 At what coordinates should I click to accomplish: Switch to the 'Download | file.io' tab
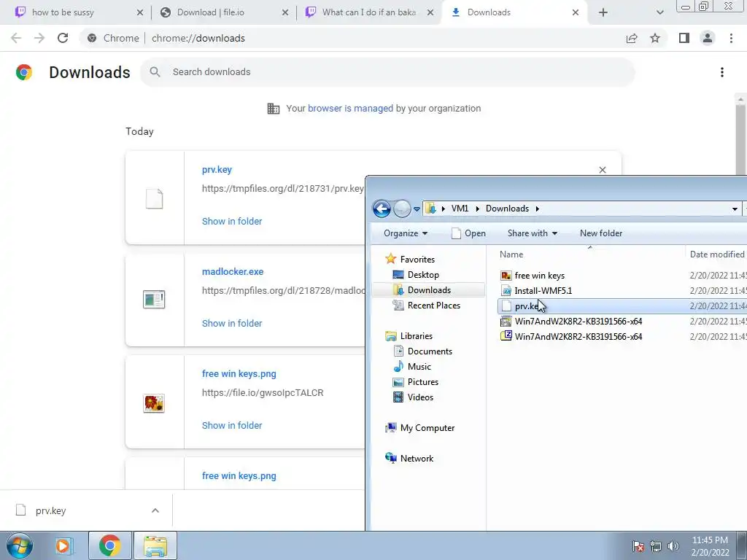pyautogui.click(x=211, y=12)
